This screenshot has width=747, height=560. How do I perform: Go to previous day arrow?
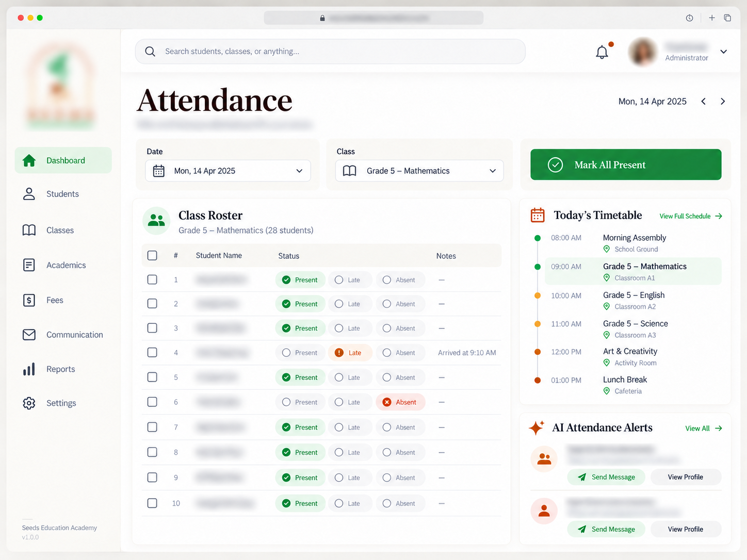[x=704, y=102]
